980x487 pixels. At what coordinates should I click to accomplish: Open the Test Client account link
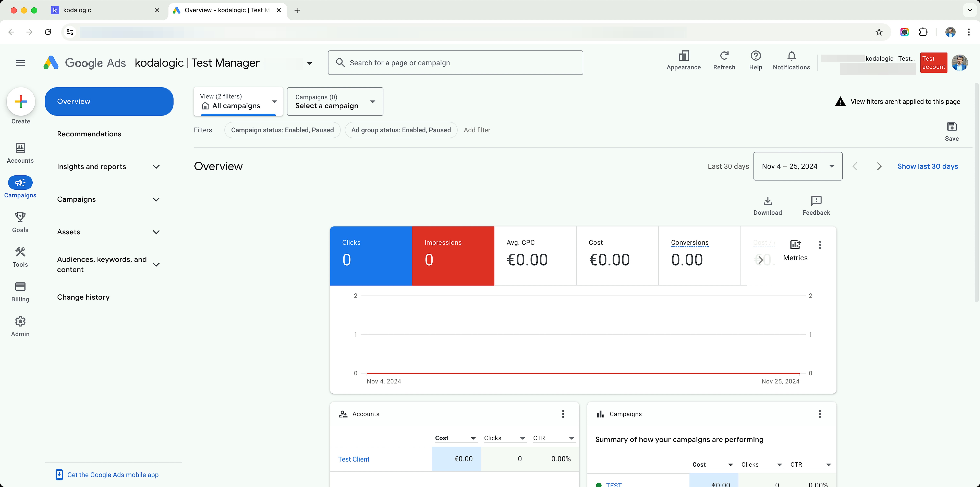click(x=353, y=459)
